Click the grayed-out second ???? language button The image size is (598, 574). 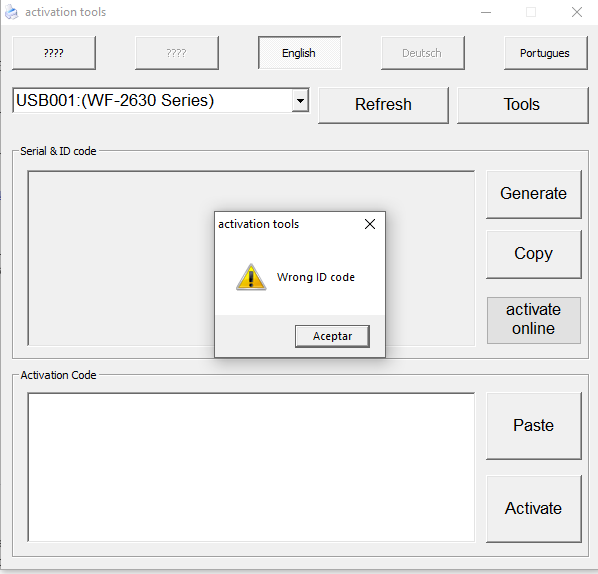[x=177, y=53]
